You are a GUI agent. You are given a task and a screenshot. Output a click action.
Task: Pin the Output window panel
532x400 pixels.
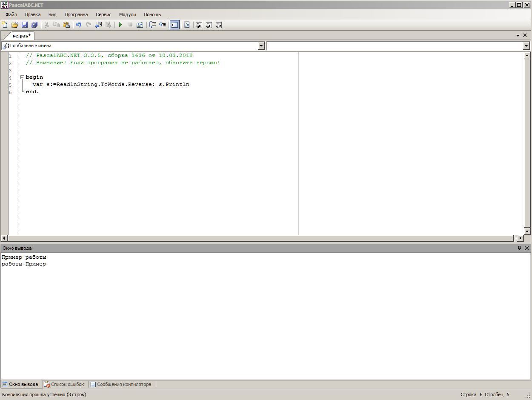click(x=519, y=248)
